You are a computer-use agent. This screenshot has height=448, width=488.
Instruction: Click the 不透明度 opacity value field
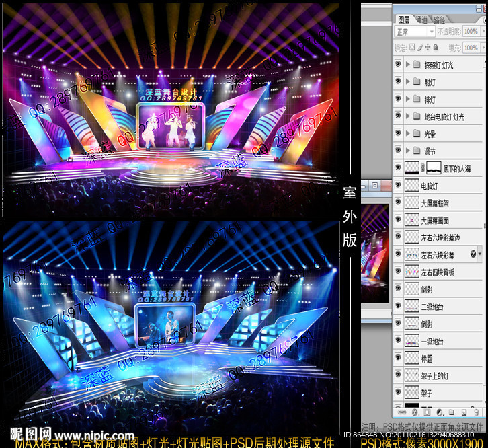coord(471,32)
